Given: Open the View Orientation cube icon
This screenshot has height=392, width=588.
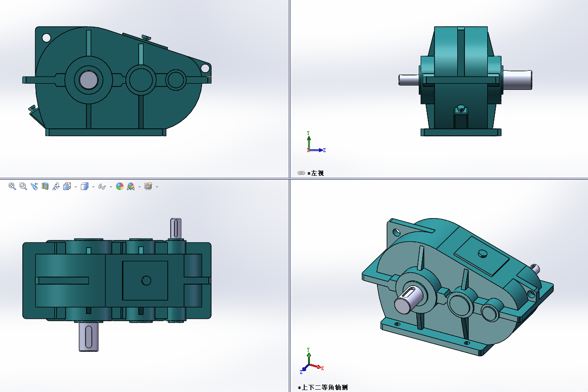Looking at the screenshot, I should (x=67, y=187).
